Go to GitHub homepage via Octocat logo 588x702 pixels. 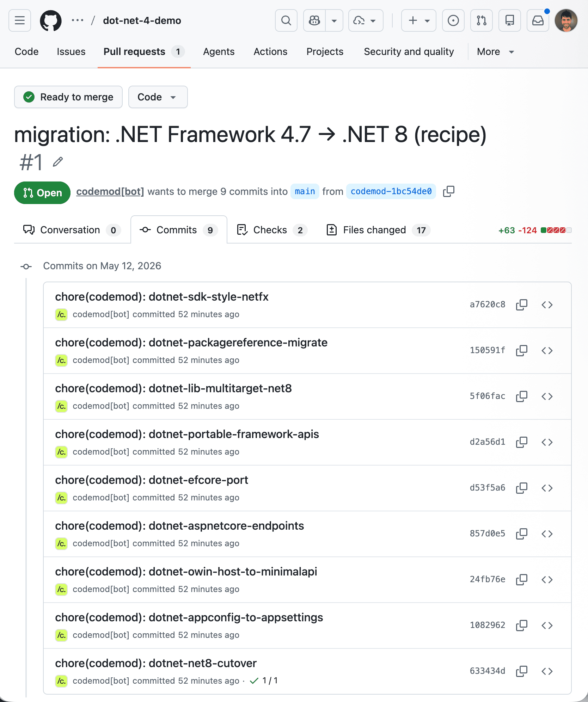(51, 20)
